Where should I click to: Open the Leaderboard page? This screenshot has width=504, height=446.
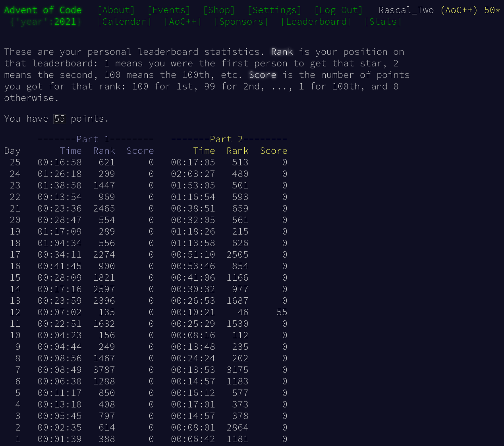[x=316, y=21]
